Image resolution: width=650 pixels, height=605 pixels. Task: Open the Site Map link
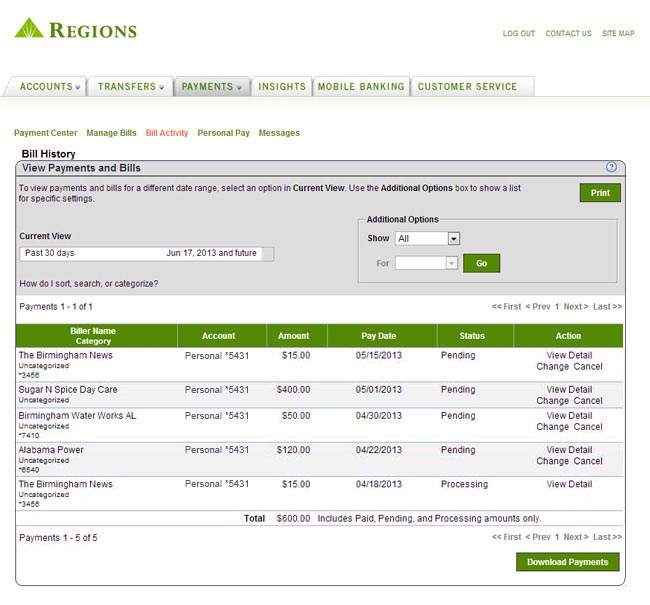[618, 33]
